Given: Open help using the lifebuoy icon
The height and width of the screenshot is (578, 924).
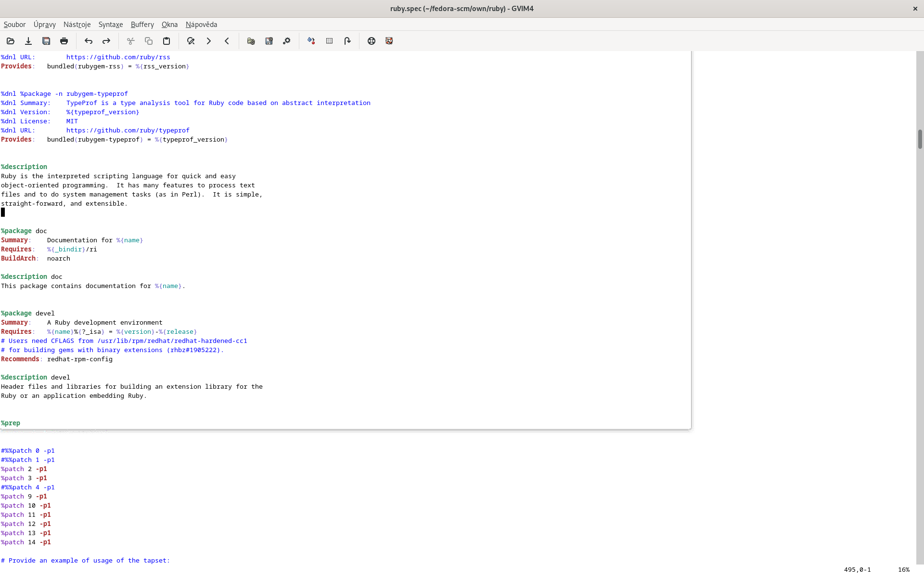Looking at the screenshot, I should click(372, 41).
